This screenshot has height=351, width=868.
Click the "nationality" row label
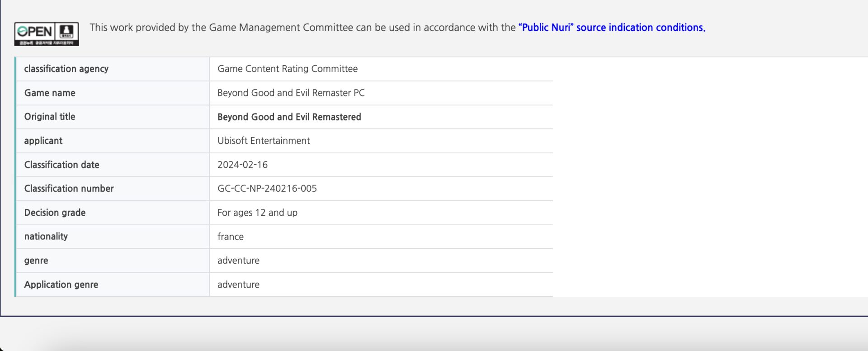point(46,237)
